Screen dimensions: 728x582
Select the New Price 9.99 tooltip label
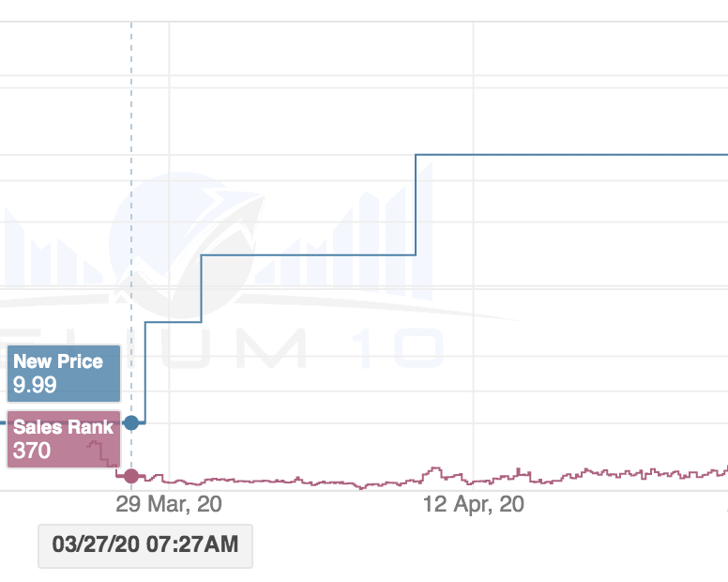coord(64,374)
